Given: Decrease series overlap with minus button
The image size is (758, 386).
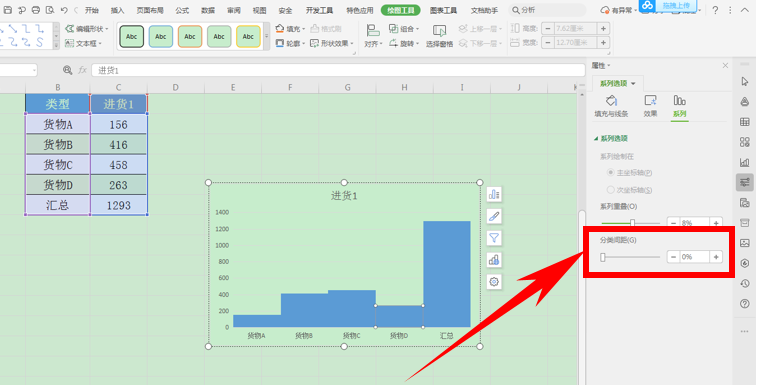Looking at the screenshot, I should (673, 223).
